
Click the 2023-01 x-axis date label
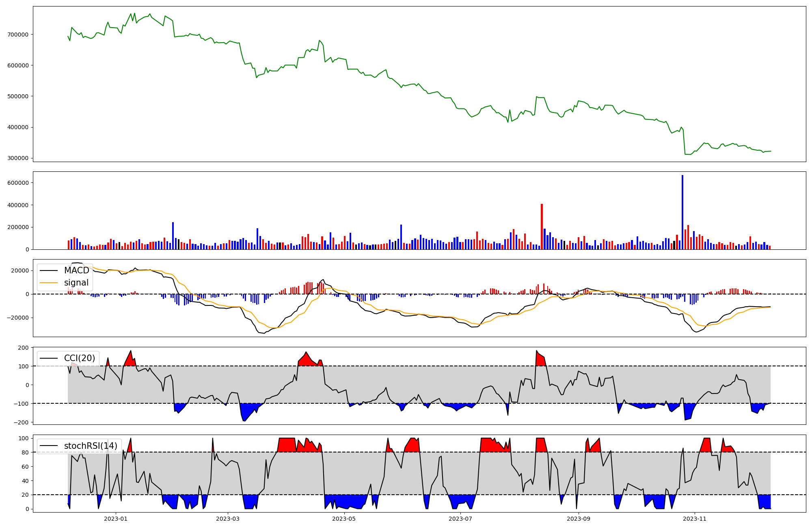point(116,519)
